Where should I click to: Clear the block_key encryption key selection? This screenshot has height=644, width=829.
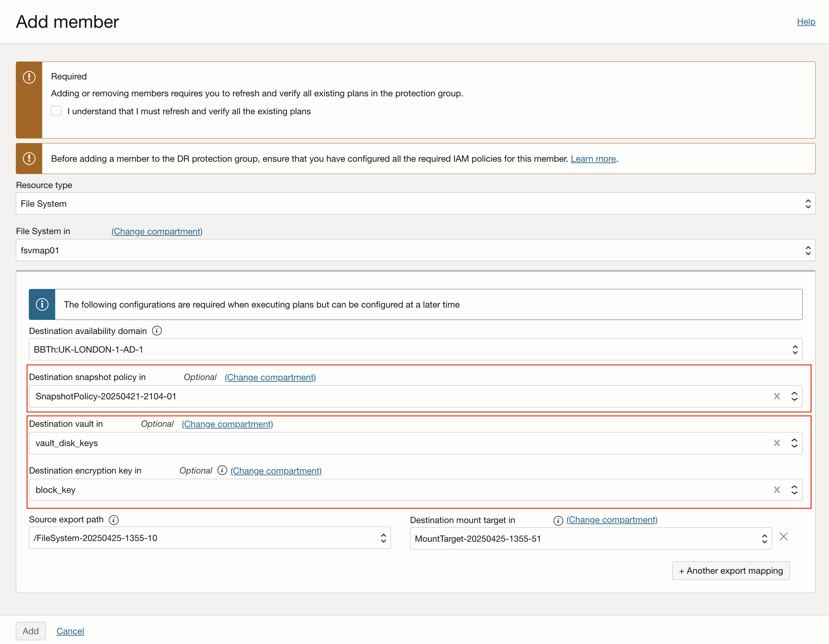pyautogui.click(x=777, y=490)
